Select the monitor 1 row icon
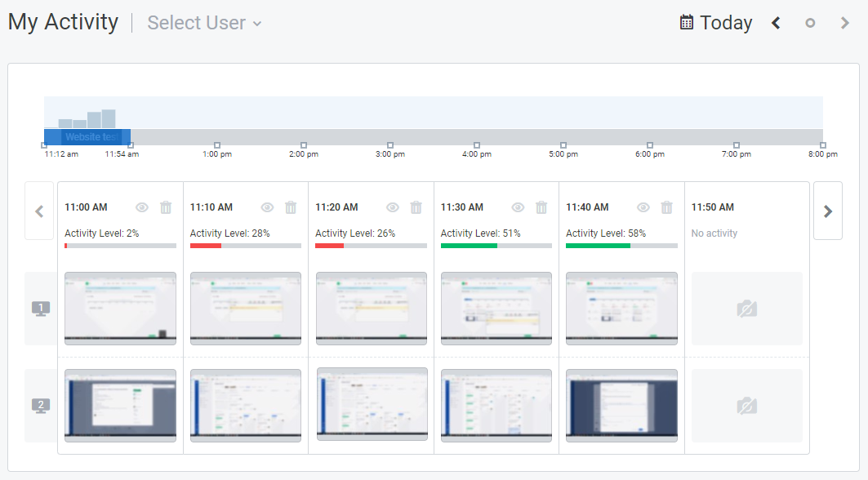 (x=38, y=308)
